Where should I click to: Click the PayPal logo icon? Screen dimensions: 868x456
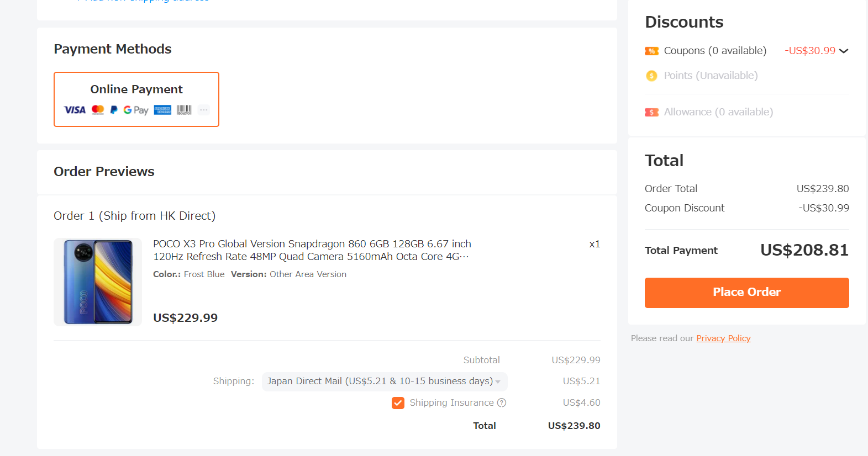click(114, 110)
